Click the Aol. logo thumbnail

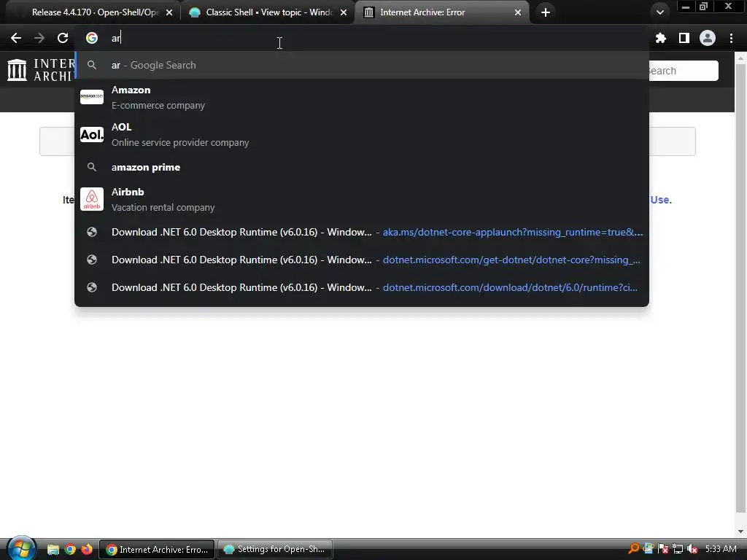pyautogui.click(x=92, y=135)
